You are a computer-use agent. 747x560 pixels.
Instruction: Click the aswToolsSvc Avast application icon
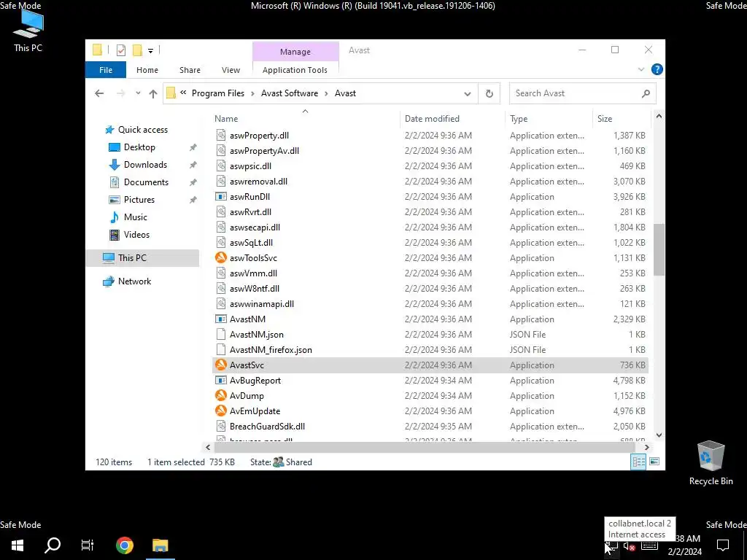[220, 257]
